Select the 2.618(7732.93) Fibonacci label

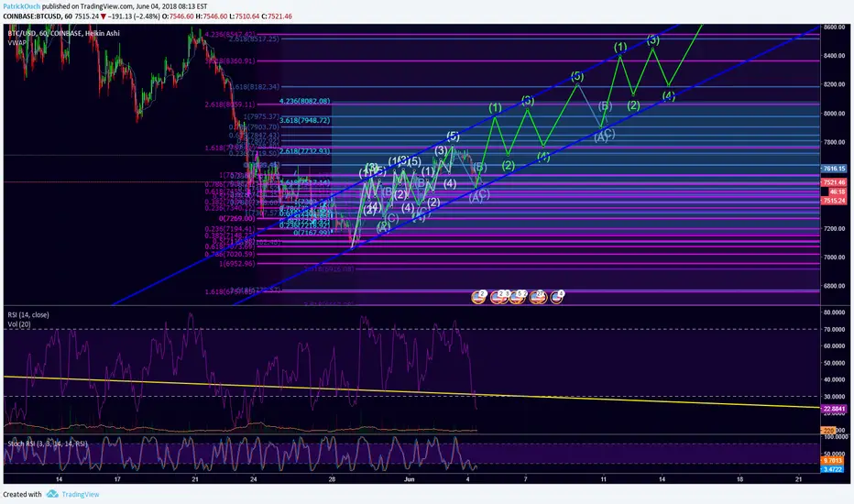click(x=304, y=151)
